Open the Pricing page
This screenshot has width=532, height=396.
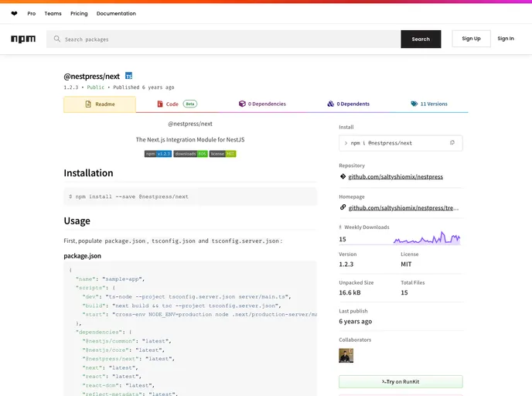click(x=79, y=14)
